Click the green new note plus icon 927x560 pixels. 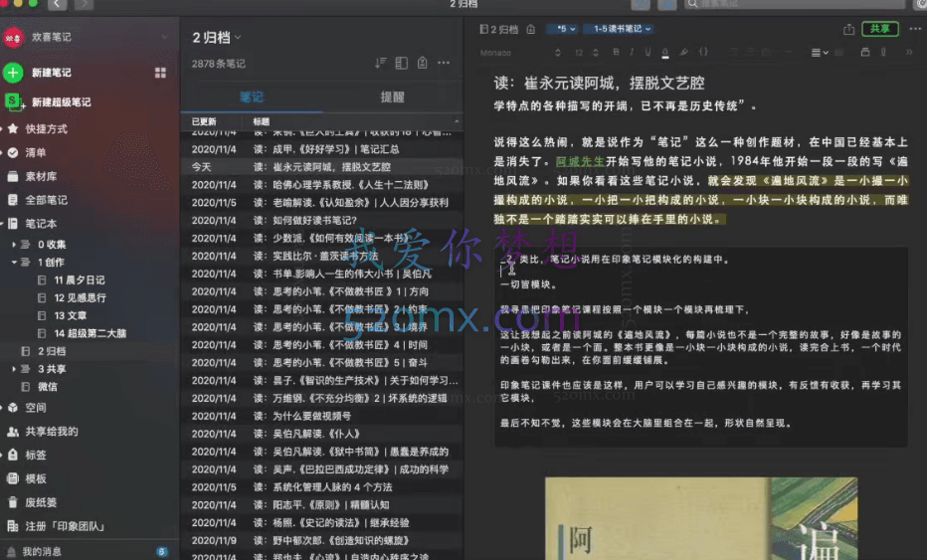13,73
